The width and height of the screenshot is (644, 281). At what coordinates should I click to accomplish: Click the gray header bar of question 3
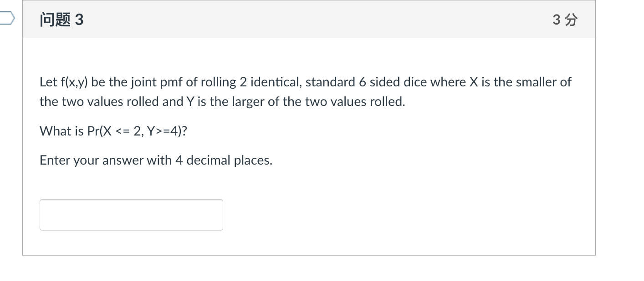click(309, 20)
